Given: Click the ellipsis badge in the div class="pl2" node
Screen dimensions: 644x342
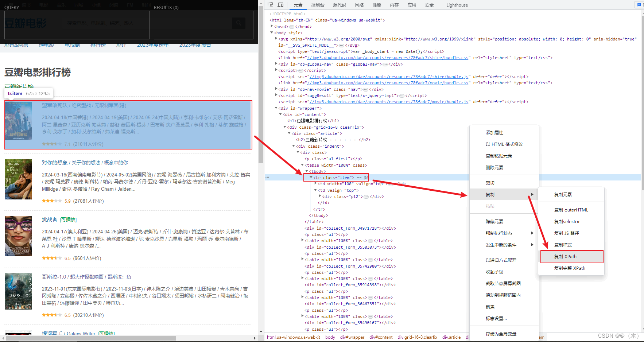Looking at the screenshot, I should click(x=366, y=197).
